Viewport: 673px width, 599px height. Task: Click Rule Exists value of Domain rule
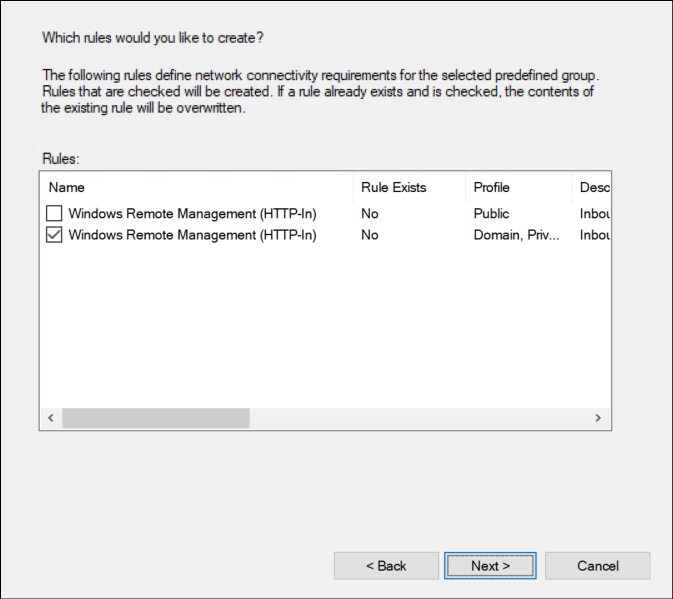[x=370, y=235]
